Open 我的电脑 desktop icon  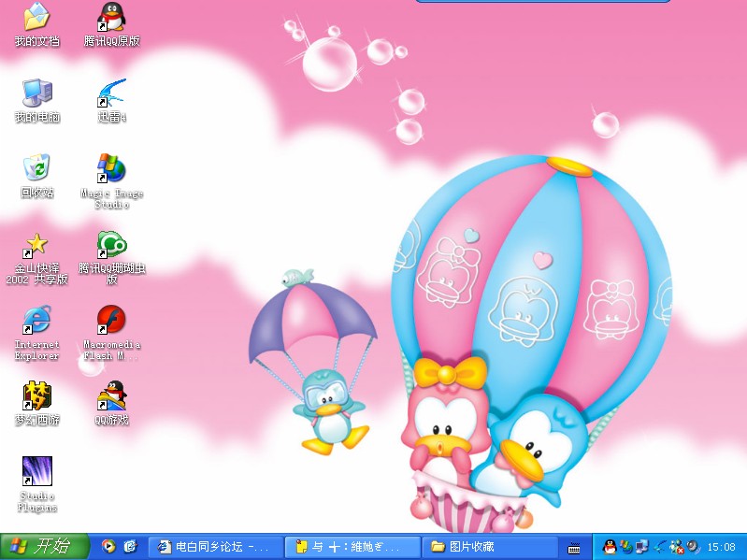point(36,93)
